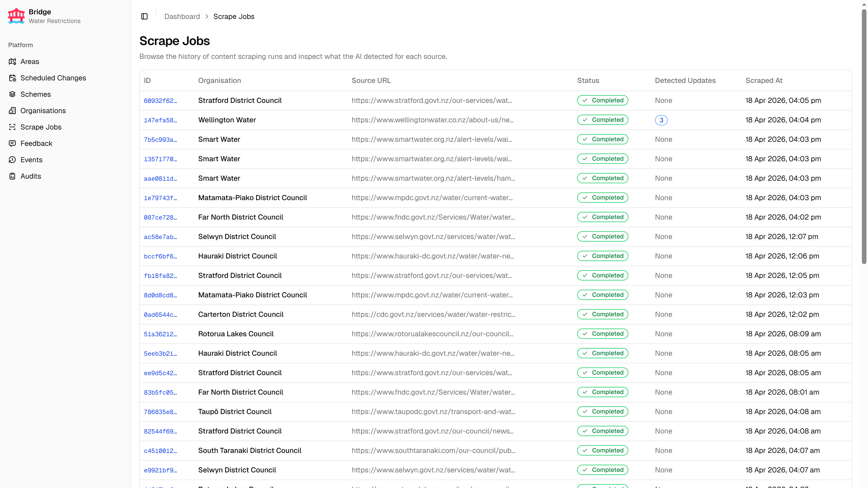The width and height of the screenshot is (868, 488).
Task: Click the Events history clock icon
Action: click(x=13, y=160)
